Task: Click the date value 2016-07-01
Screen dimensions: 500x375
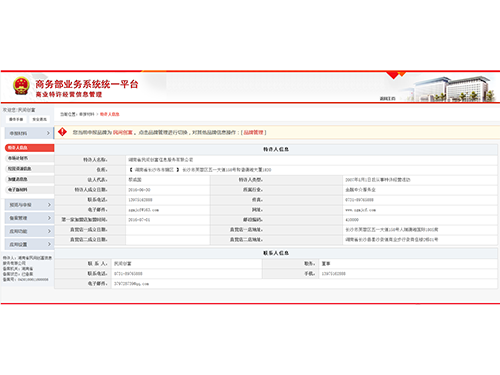Action: tap(139, 220)
